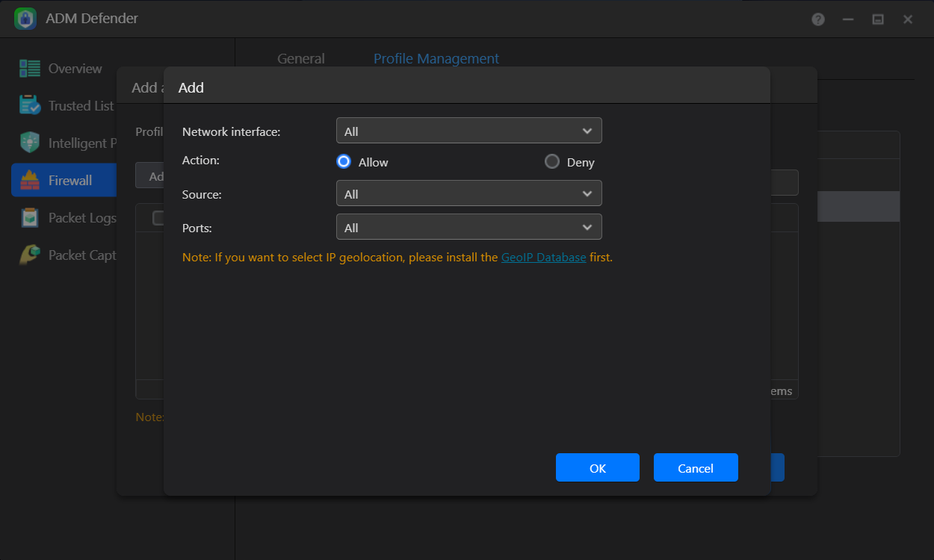The width and height of the screenshot is (934, 560).
Task: Open Firewall in the sidebar
Action: 64,180
